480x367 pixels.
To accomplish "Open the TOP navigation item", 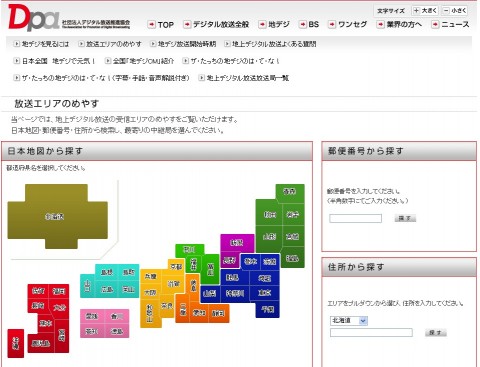I will [161, 25].
